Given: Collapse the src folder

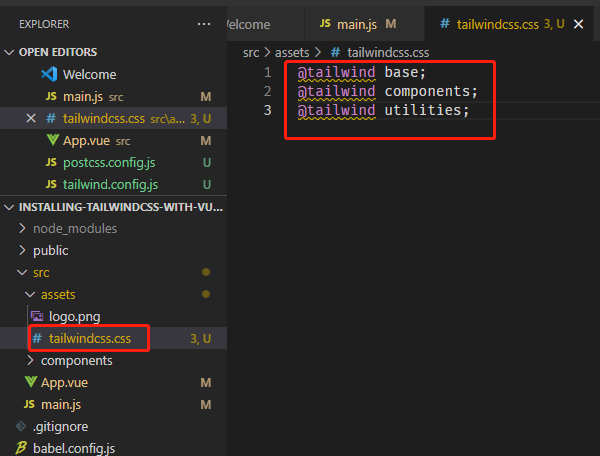Looking at the screenshot, I should coord(22,272).
